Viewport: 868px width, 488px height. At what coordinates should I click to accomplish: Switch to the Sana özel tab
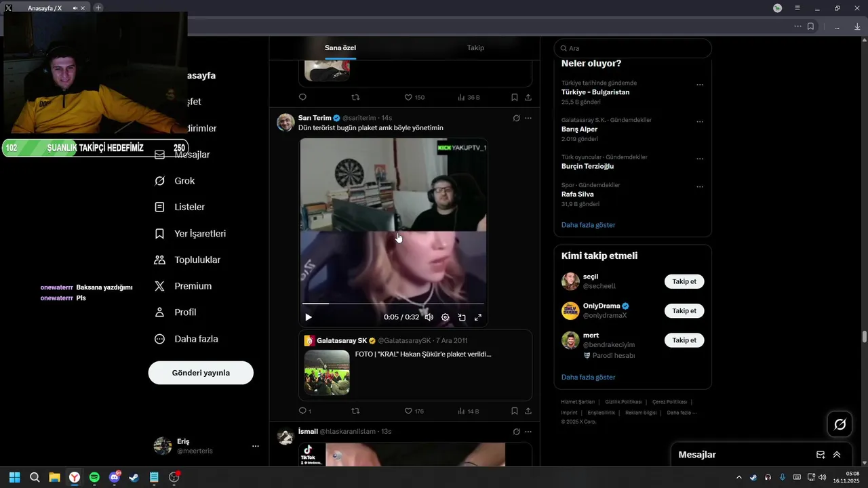(340, 48)
